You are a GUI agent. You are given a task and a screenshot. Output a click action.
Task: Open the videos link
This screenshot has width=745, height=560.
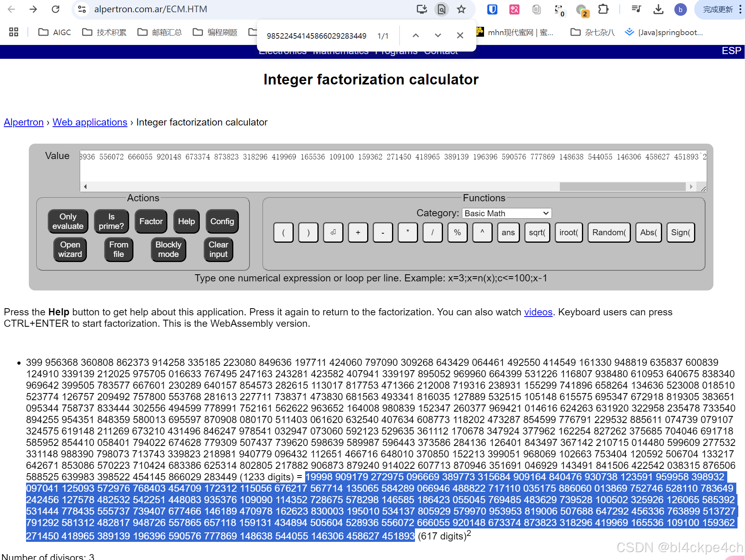pos(538,312)
